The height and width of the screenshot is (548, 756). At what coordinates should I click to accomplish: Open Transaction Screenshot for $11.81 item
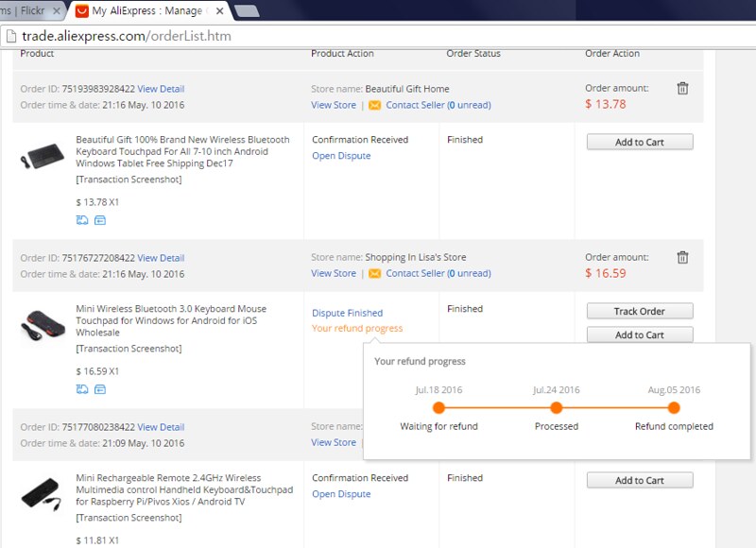pos(129,518)
